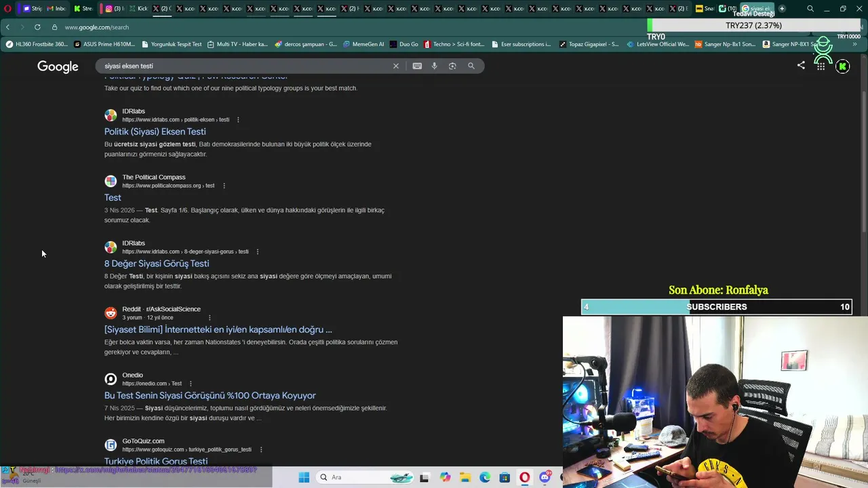Open the Reddit Siyaset Bilimi result
Image resolution: width=868 pixels, height=488 pixels.
click(x=218, y=329)
